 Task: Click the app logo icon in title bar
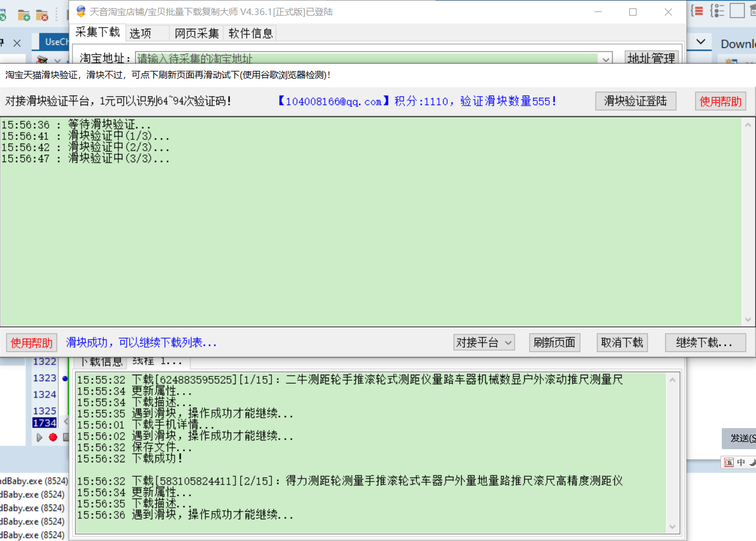point(80,12)
